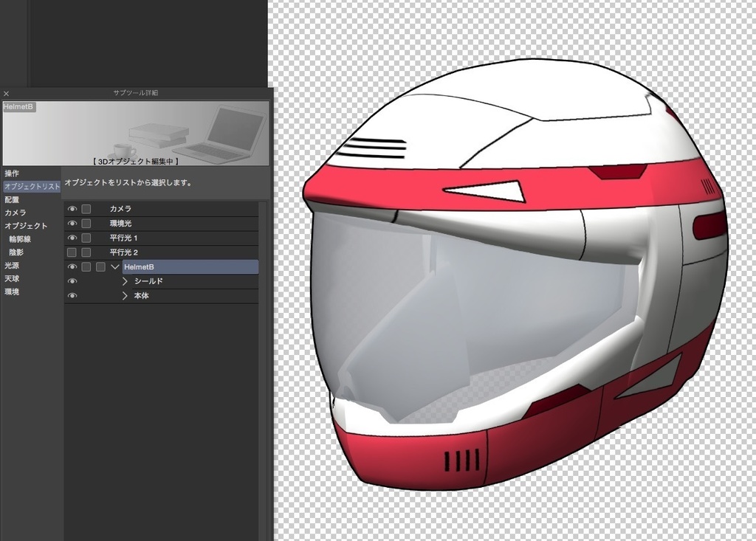756x541 pixels.
Task: Open the カメラ settings category
Action: [x=16, y=213]
